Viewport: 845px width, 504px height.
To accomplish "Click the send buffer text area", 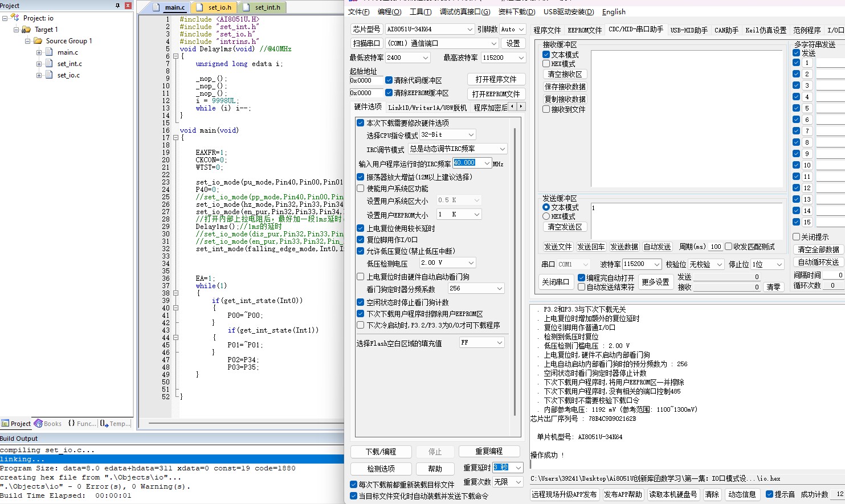I will pos(687,220).
